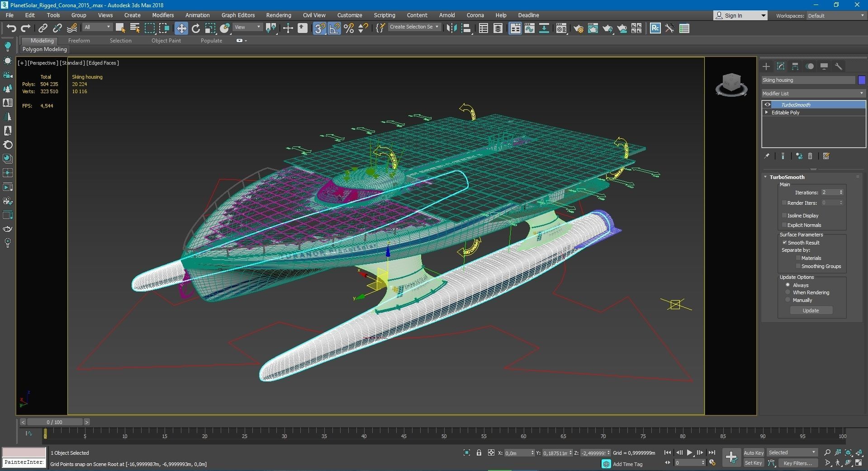Switch to the Create command panel
868x471 pixels.
point(766,66)
